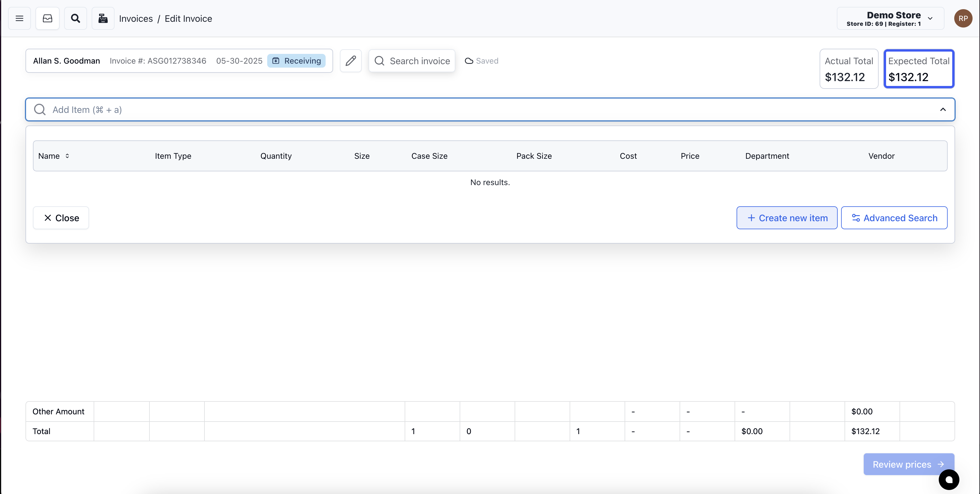Image resolution: width=980 pixels, height=494 pixels.
Task: Toggle Expected Total selection
Action: (x=919, y=69)
